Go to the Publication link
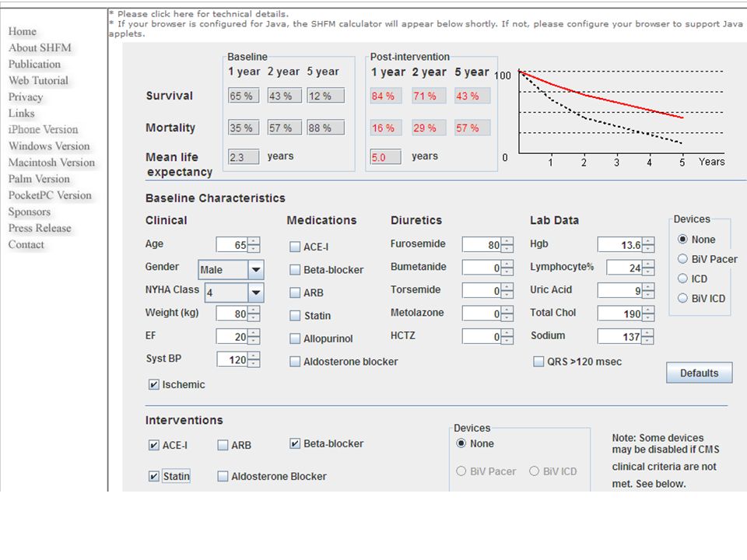 click(x=34, y=65)
